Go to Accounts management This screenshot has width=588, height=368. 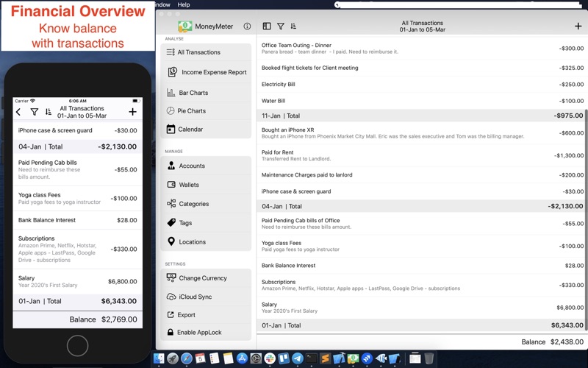pyautogui.click(x=206, y=166)
